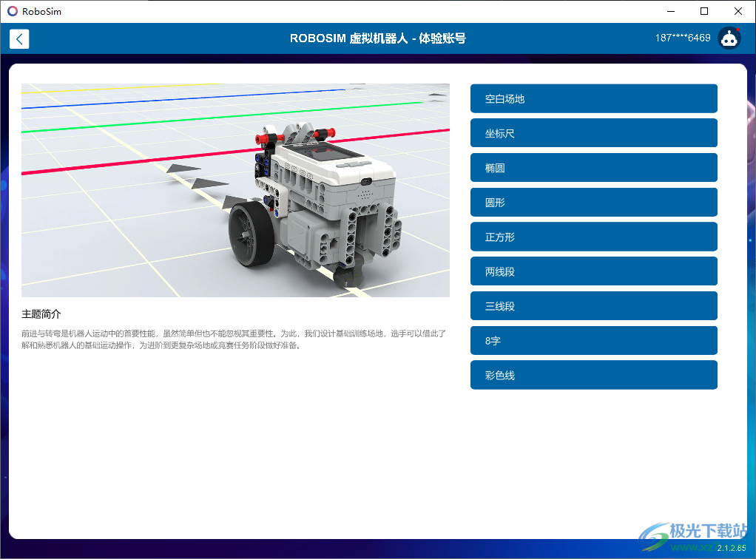Screen dimensions: 756x559
Task: Pick the 三线段 field
Action: [x=593, y=306]
